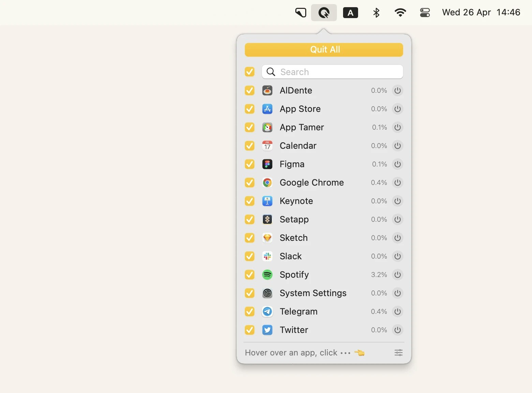Viewport: 532px width, 393px height.
Task: Click the Google Chrome 0.4% CPU value
Action: [x=379, y=183]
